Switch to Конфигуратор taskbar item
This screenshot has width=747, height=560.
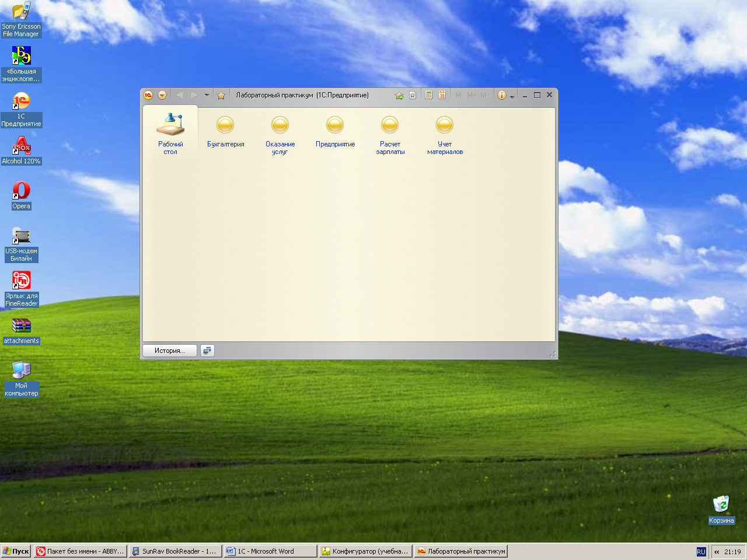(366, 551)
